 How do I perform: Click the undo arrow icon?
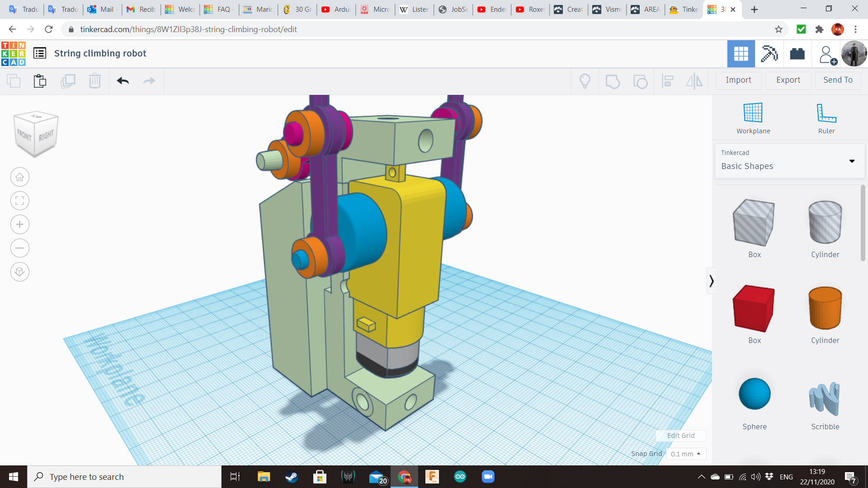(x=123, y=81)
